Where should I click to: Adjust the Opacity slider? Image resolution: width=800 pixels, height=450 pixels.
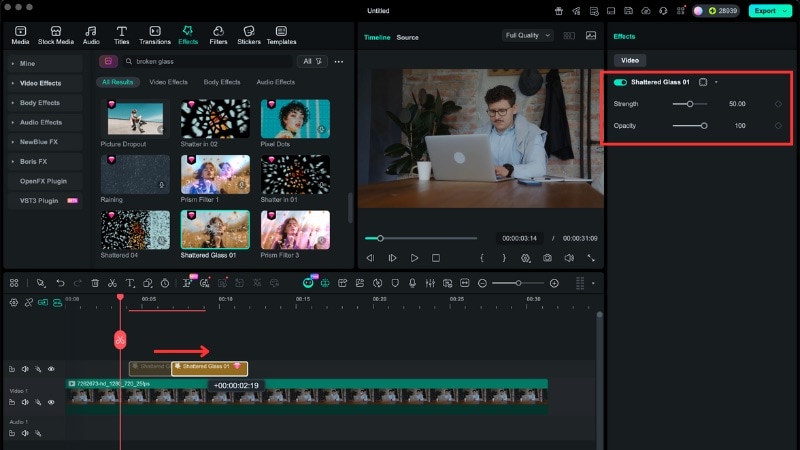pyautogui.click(x=690, y=126)
